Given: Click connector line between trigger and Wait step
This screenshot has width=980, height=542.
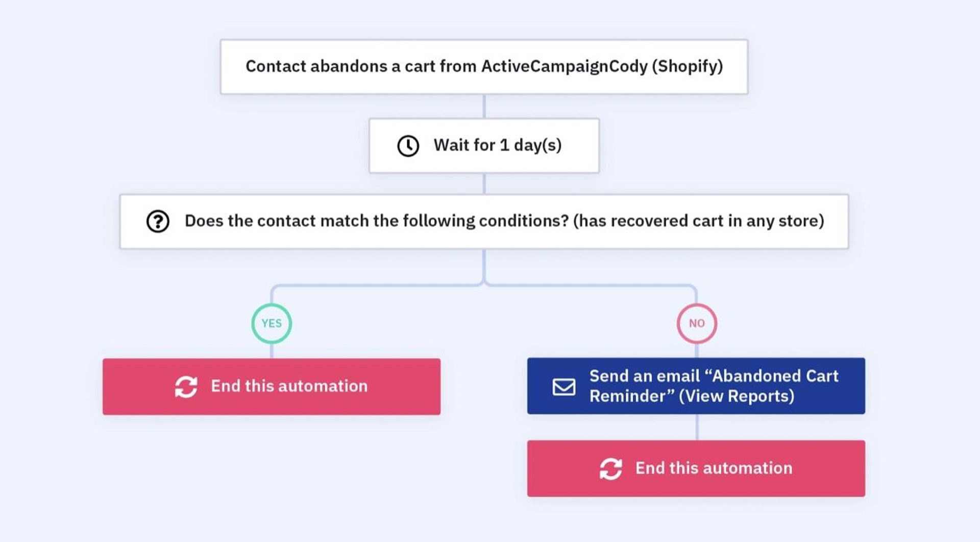Looking at the screenshot, I should click(x=484, y=106).
